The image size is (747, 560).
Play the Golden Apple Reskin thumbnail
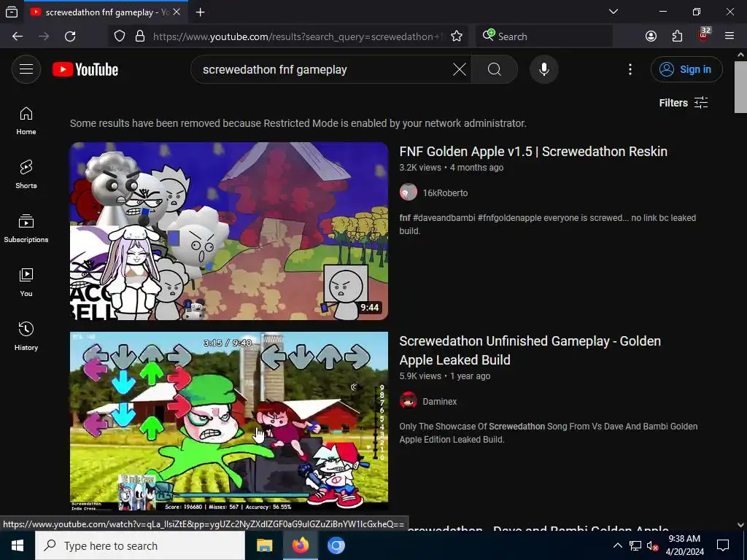[229, 231]
